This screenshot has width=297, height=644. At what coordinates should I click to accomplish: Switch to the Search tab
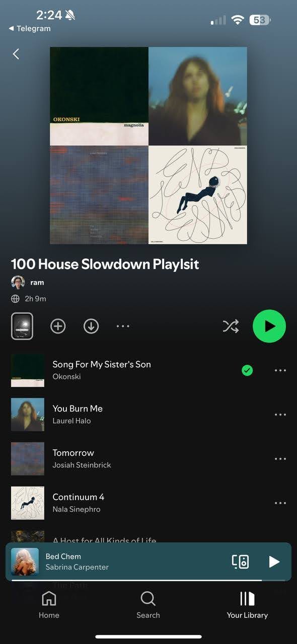point(148,605)
